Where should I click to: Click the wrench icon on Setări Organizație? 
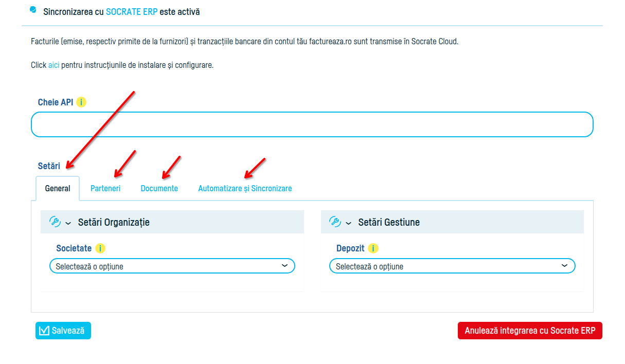point(55,221)
